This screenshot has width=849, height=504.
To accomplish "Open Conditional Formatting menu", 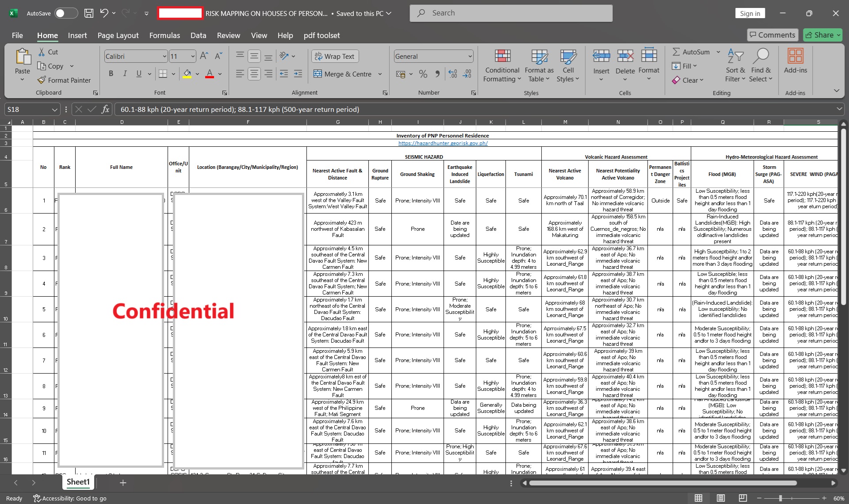I will pyautogui.click(x=502, y=65).
